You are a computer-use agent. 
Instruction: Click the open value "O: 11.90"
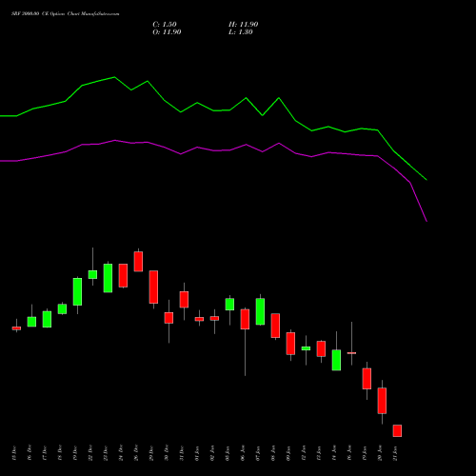167,32
